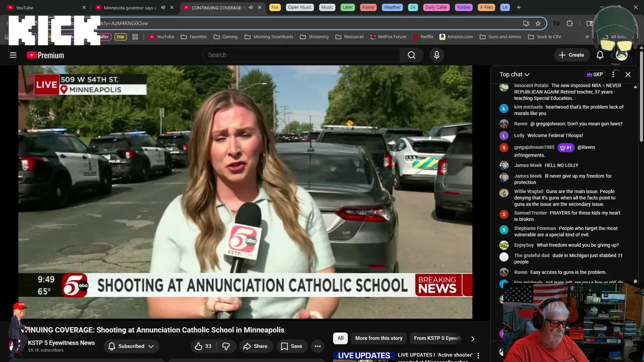The width and height of the screenshot is (644, 362).
Task: Start voice search with microphone icon
Action: point(437,55)
